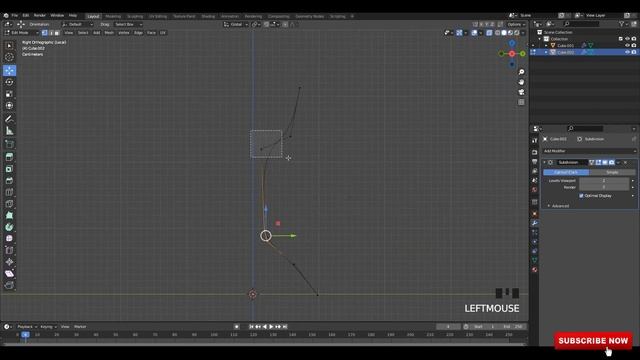Select the Shear tool
This screenshot has width=640, height=360.
9,273
